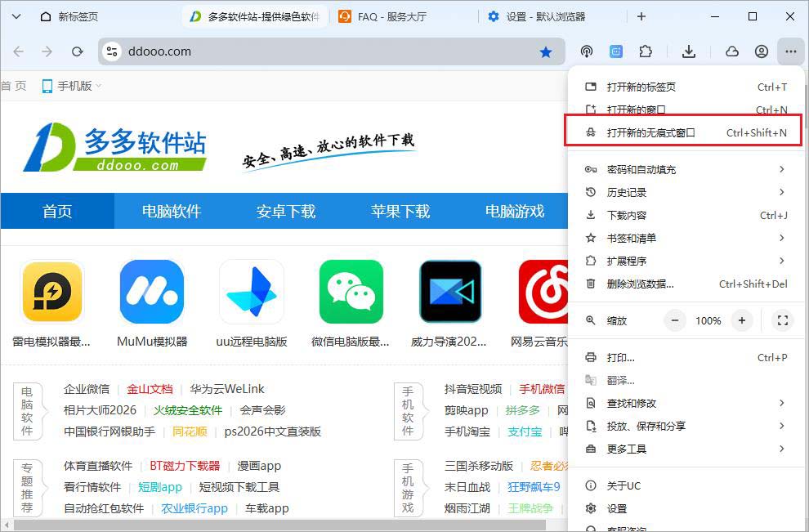Click the cloud sync icon
The image size is (809, 532).
(x=732, y=51)
